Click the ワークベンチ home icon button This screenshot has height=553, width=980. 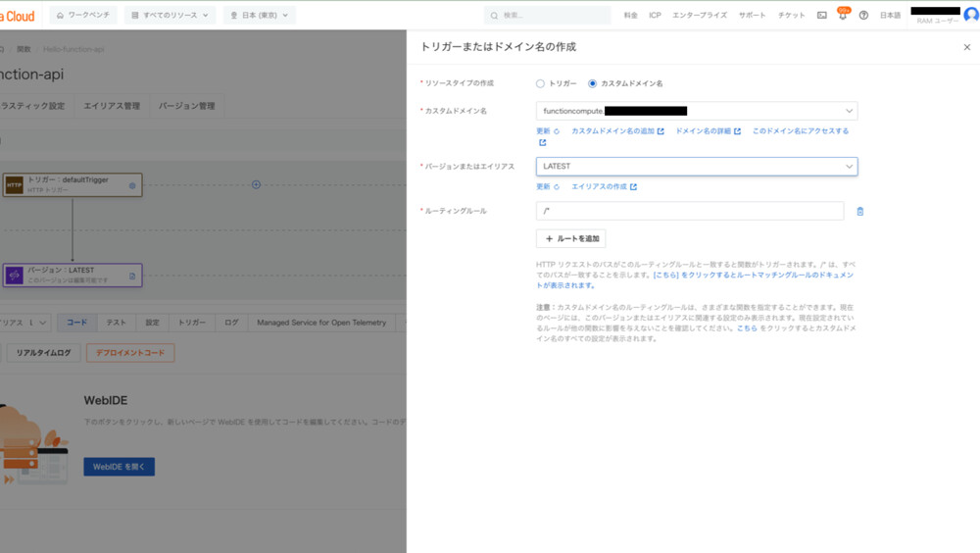(82, 16)
